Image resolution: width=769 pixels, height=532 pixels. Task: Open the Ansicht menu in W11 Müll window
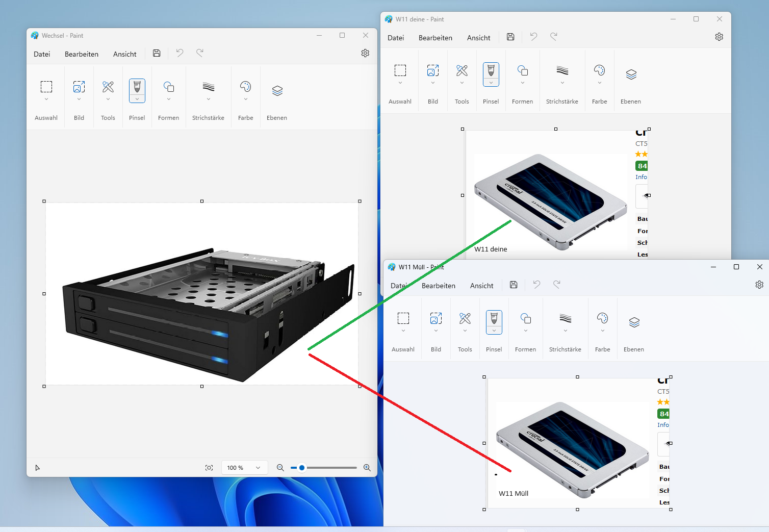[x=482, y=286]
